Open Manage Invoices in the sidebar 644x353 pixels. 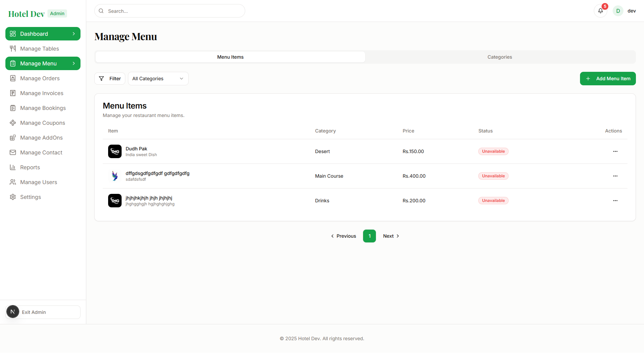click(41, 93)
